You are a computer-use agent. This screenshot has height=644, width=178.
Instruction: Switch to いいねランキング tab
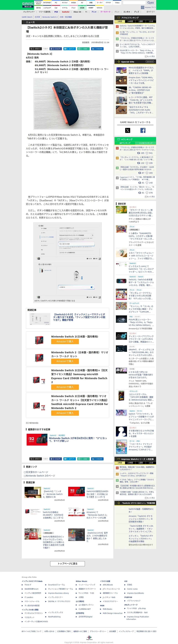(x=146, y=143)
